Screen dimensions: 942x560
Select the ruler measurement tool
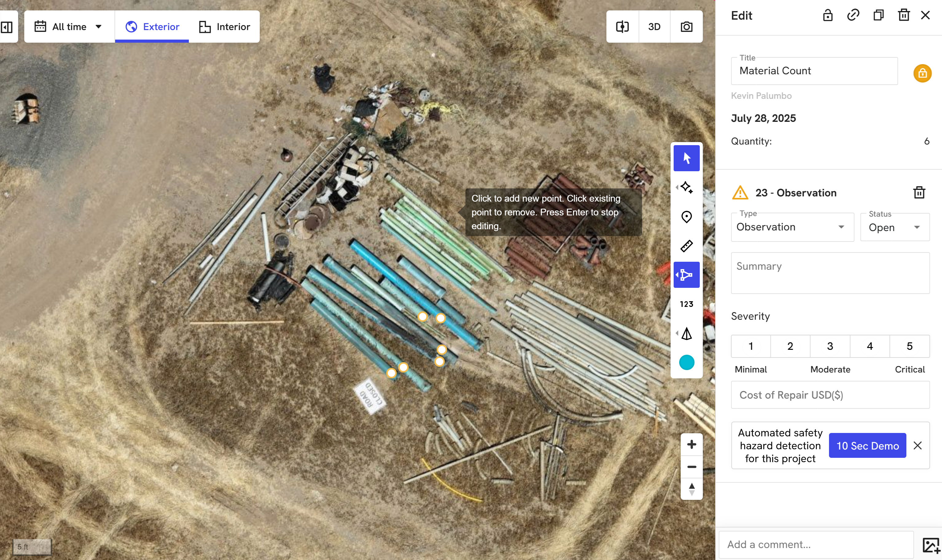pos(686,246)
